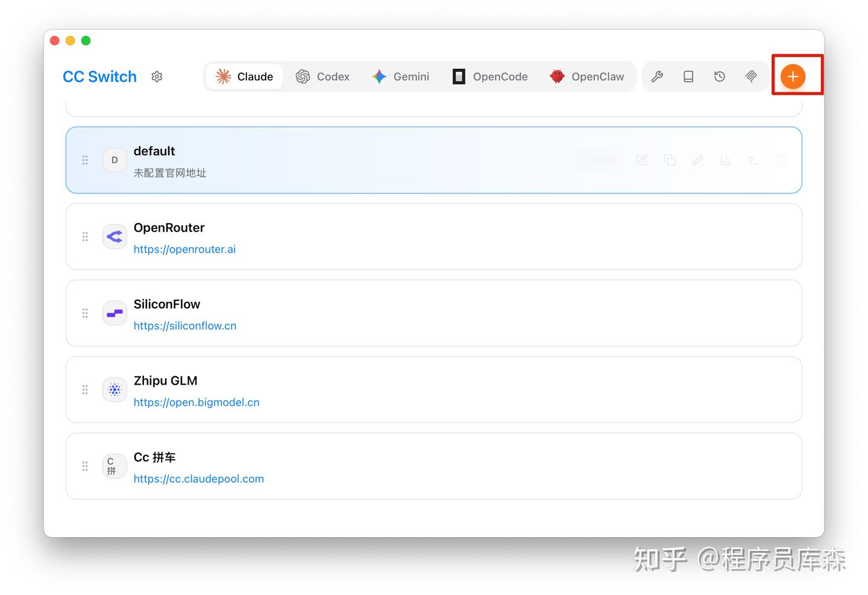Image resolution: width=868 pixels, height=595 pixels.
Task: Select the 'default' provider name
Action: pos(154,151)
